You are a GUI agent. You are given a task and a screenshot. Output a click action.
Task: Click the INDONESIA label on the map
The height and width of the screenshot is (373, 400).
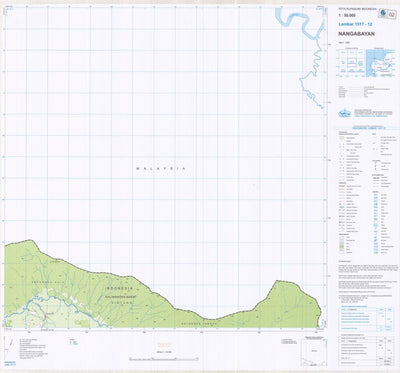[119, 288]
